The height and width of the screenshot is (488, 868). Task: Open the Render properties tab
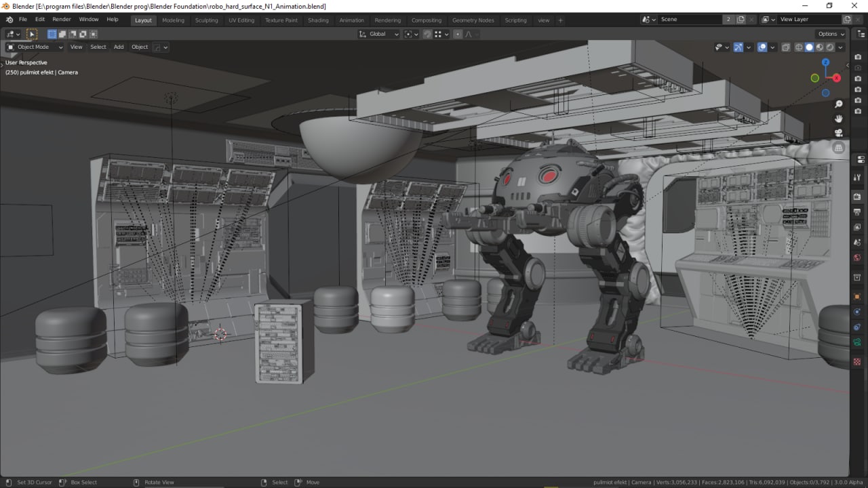(857, 197)
